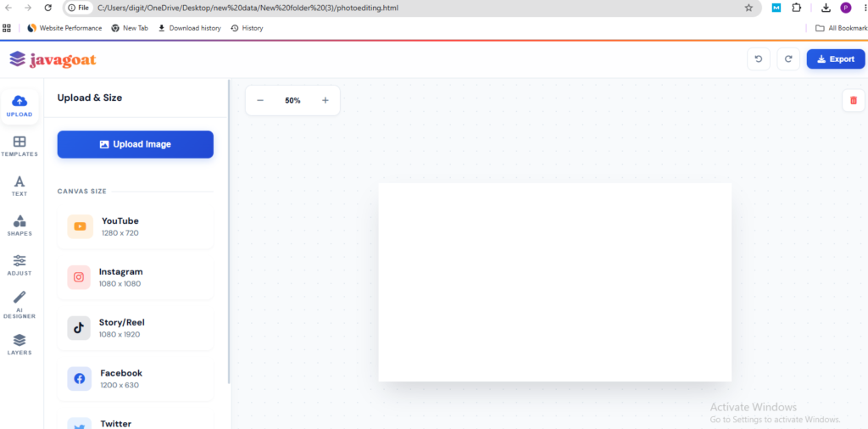This screenshot has width=868, height=429.
Task: Click the Instagram camera icon
Action: (x=79, y=277)
